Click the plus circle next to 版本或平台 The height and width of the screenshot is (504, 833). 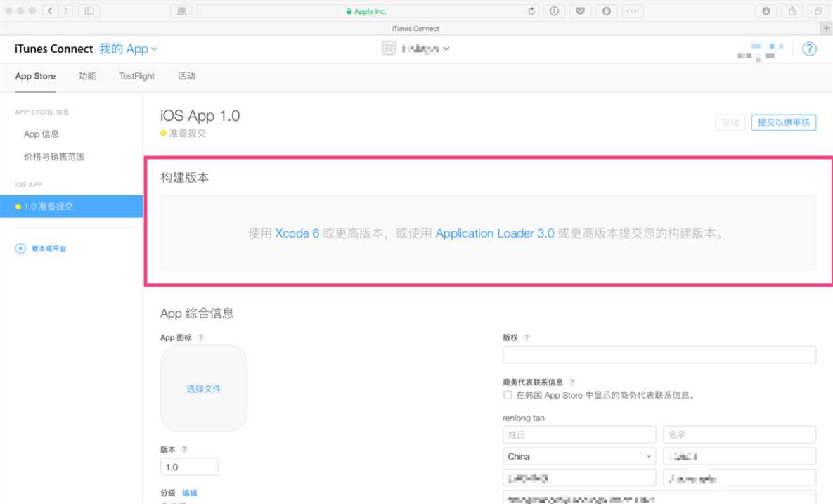20,249
